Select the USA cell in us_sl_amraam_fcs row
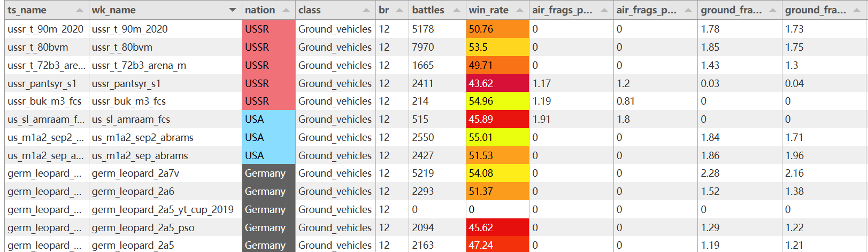Image resolution: width=868 pixels, height=252 pixels. coord(268,120)
